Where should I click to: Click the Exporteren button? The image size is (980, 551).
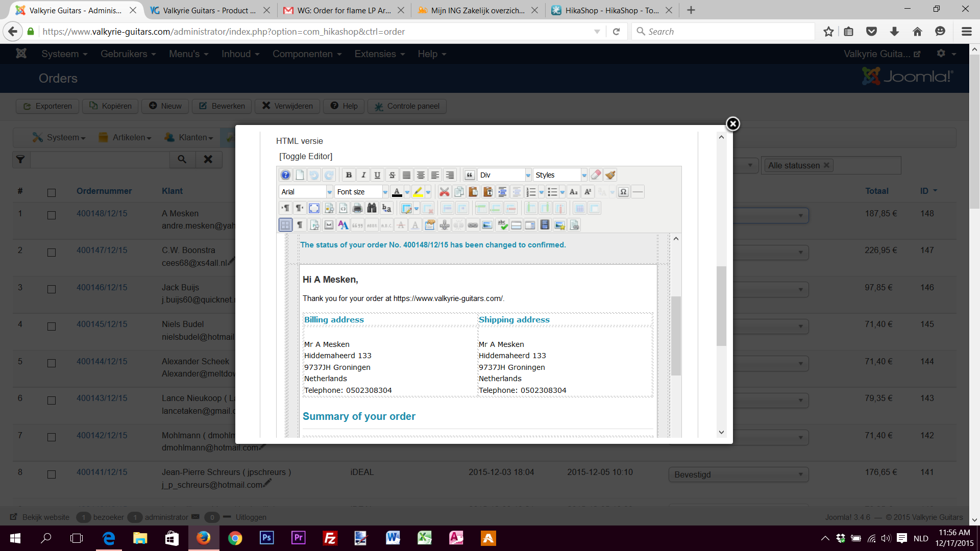47,106
